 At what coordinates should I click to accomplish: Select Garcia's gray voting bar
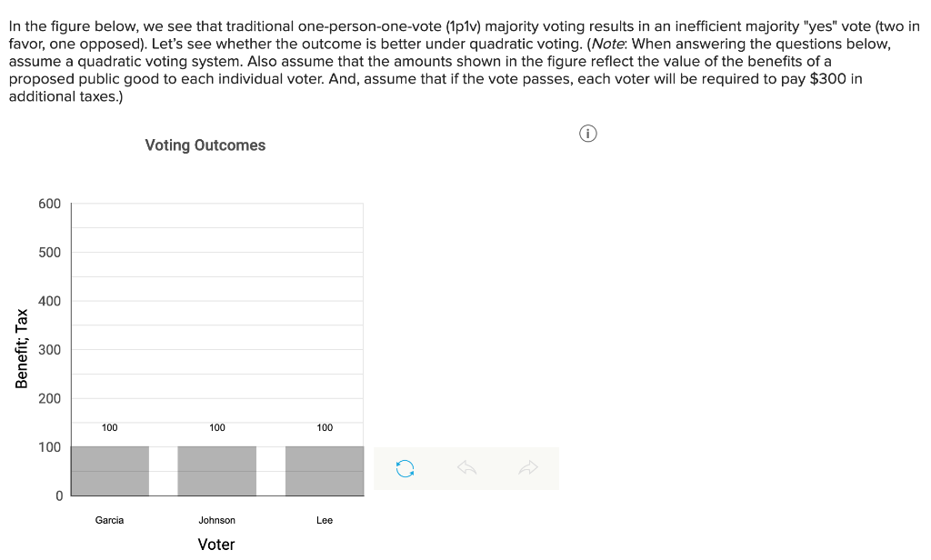point(109,470)
